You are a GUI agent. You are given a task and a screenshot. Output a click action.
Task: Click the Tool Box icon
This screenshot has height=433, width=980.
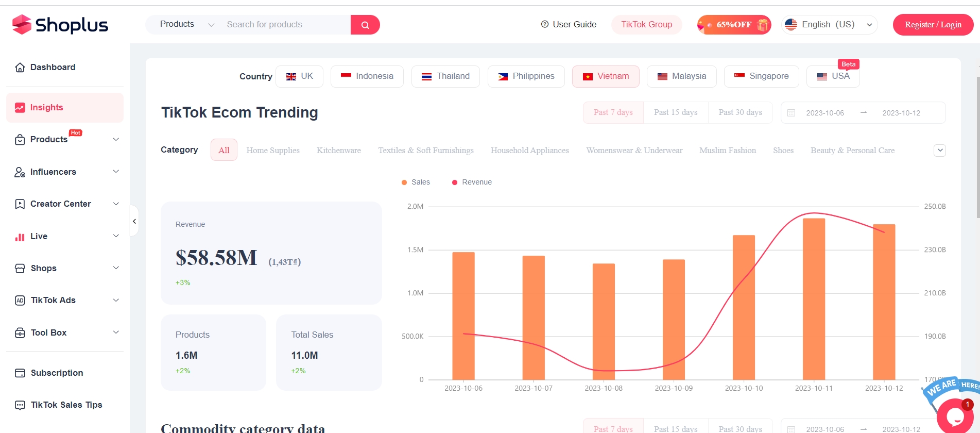click(20, 333)
